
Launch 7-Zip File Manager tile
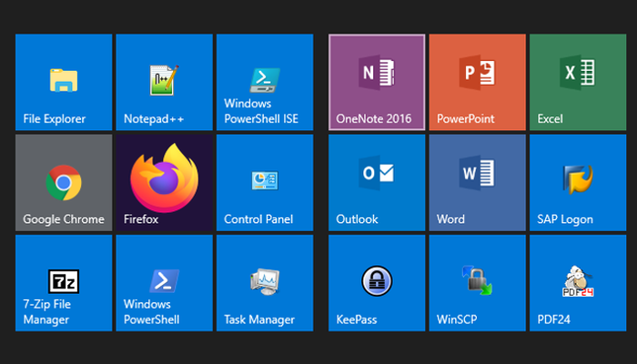point(64,283)
